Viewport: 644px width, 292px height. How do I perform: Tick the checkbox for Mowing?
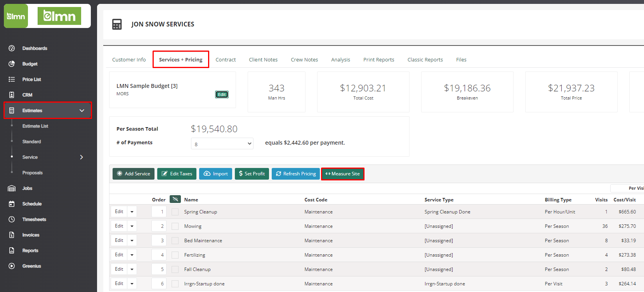click(x=175, y=226)
